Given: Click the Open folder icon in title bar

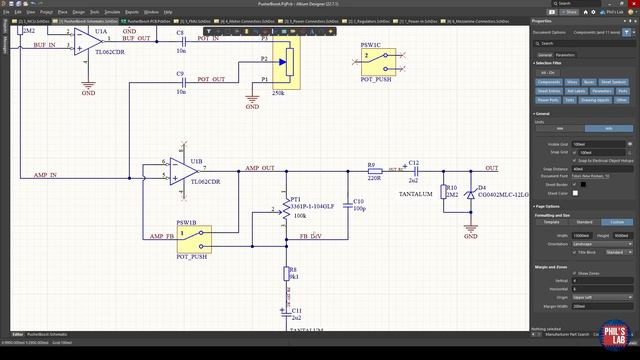Looking at the screenshot, I should pos(25,4).
